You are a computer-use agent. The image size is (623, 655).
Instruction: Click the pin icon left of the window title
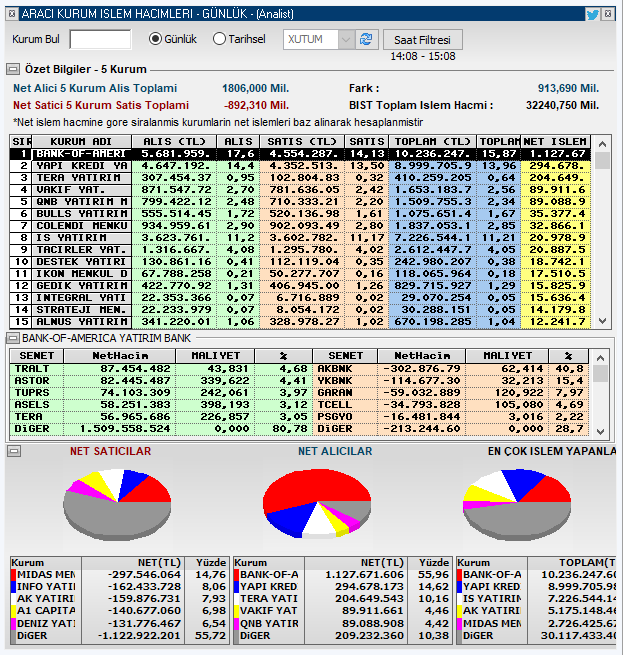12,14
